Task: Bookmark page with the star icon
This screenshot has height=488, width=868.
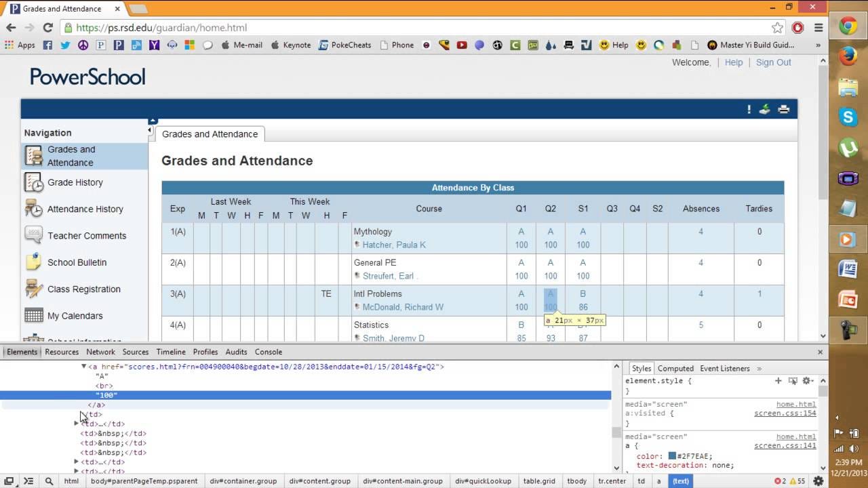Action: coord(778,28)
